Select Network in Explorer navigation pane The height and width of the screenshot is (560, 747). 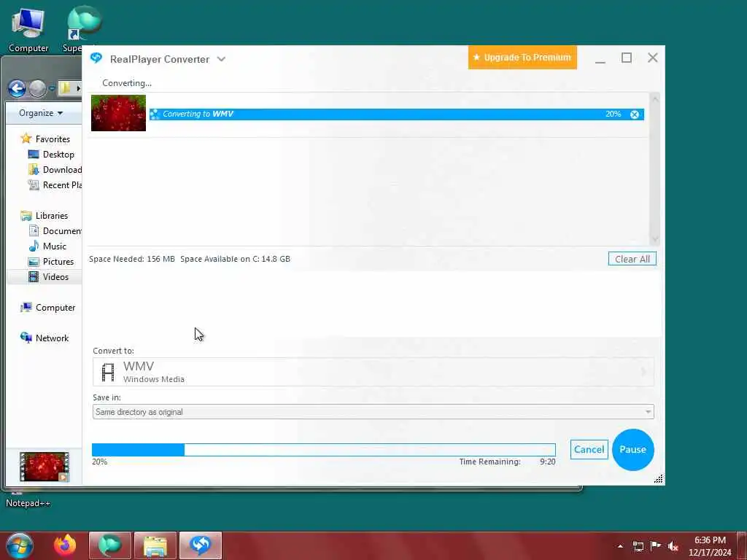pyautogui.click(x=44, y=338)
